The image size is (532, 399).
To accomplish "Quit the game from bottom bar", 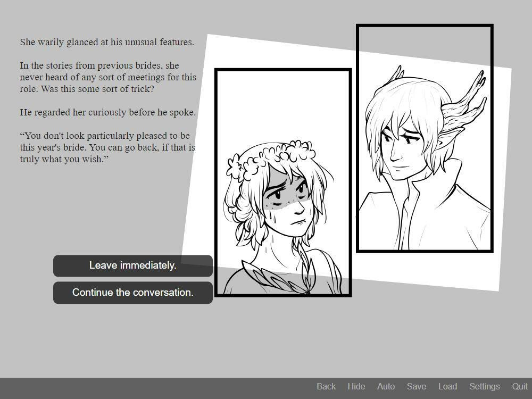I will (x=520, y=387).
